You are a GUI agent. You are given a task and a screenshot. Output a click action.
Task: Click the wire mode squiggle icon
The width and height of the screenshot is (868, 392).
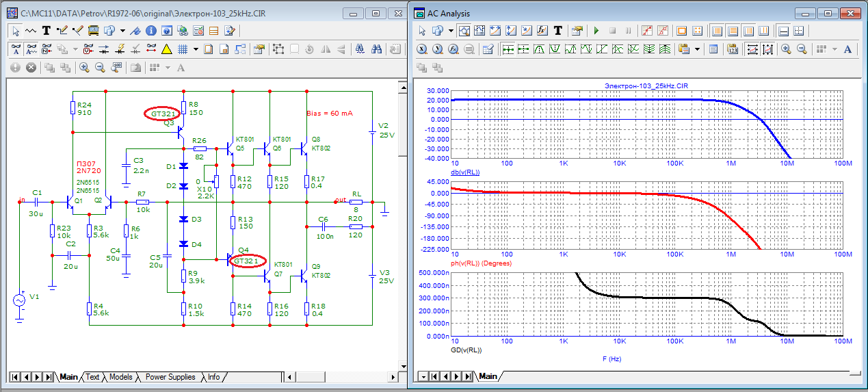click(31, 31)
